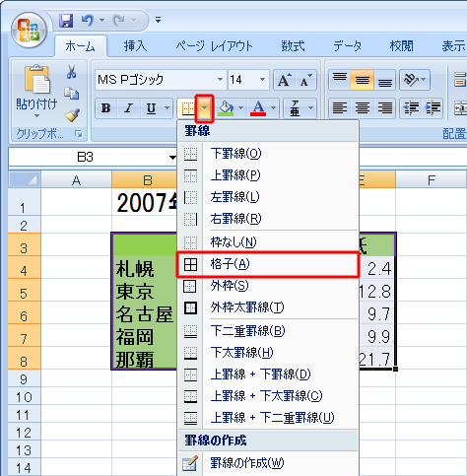Select the Format Painter brush icon
The width and height of the screenshot is (467, 476).
pyautogui.click(x=72, y=115)
